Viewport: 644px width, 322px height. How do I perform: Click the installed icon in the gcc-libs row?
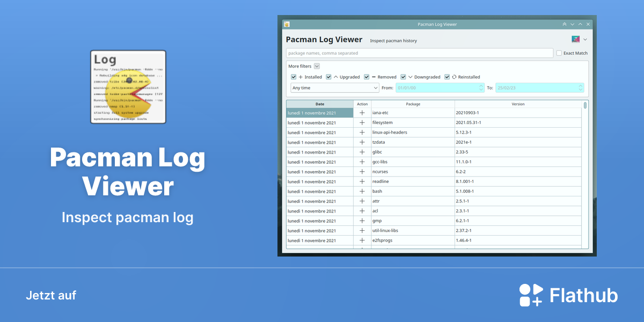(x=362, y=162)
